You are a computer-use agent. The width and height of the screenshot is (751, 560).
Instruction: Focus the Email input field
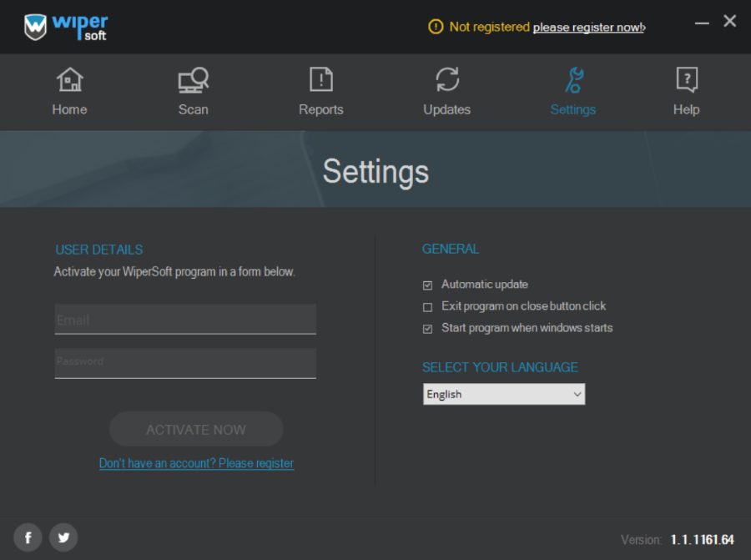tap(185, 320)
